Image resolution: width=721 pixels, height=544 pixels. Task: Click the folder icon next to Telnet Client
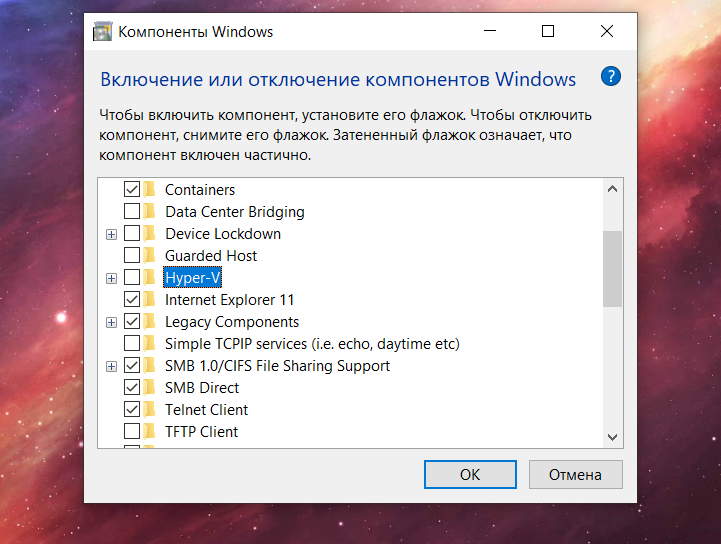pos(149,409)
